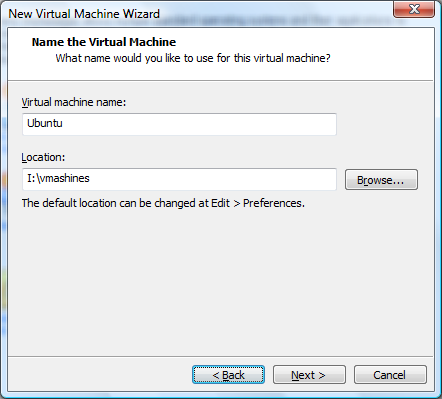Click the empty gray area below the hint text
The image size is (442, 399).
(x=220, y=283)
